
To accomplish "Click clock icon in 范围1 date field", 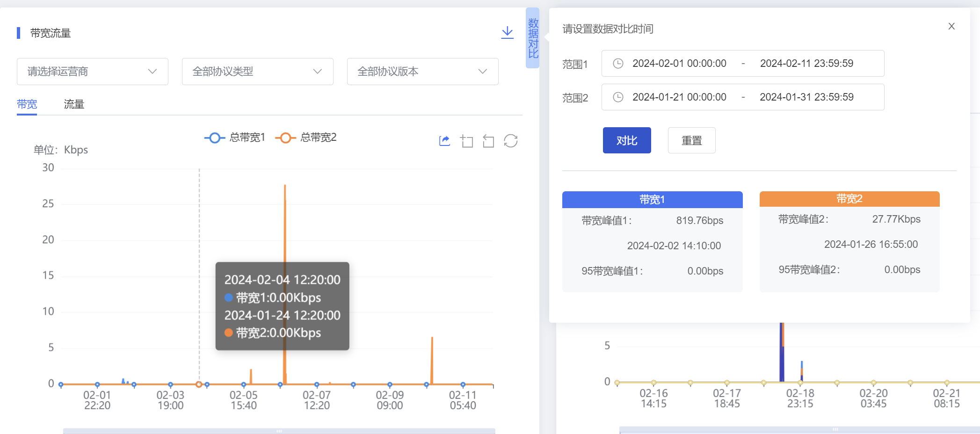I will pyautogui.click(x=618, y=64).
